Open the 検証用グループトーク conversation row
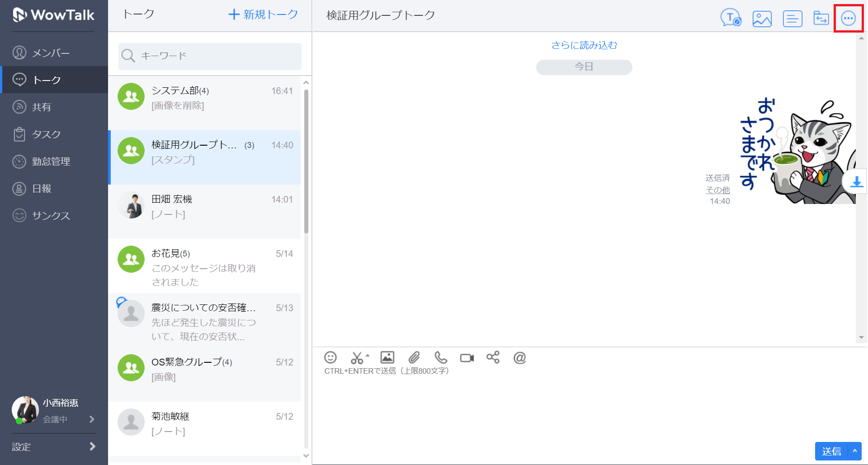This screenshot has width=868, height=465. coord(204,157)
